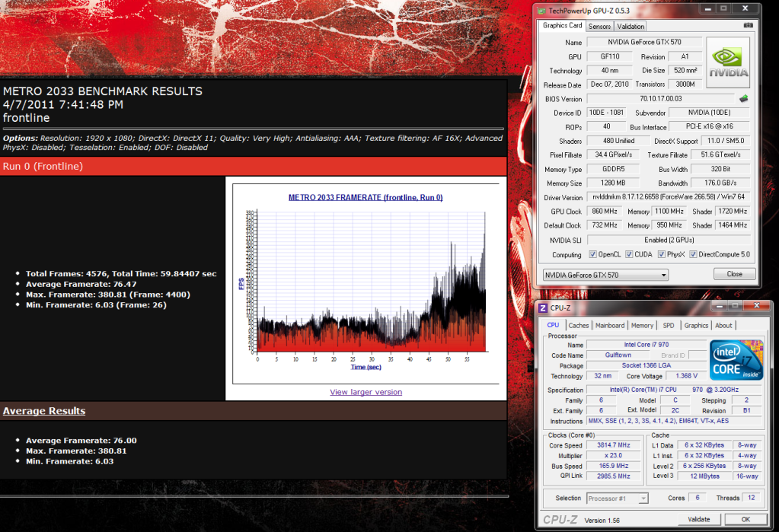Click the BIOS save chip icon in GPU-Z

click(x=744, y=99)
